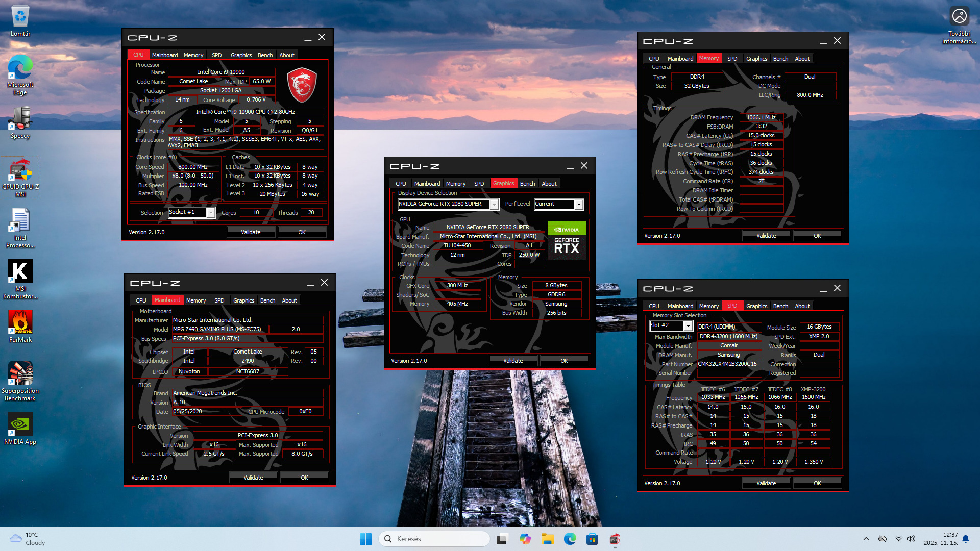Screen dimensions: 980x551
Task: Launch the NVIDIA App
Action: pos(20,429)
